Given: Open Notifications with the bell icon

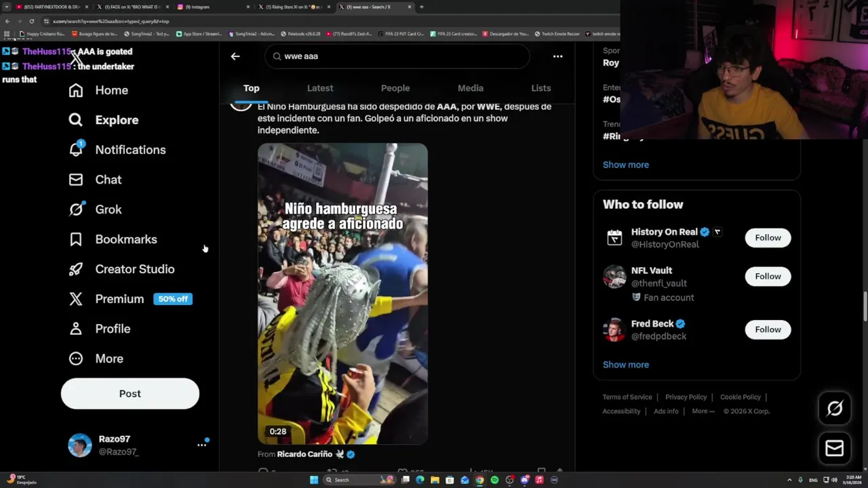Looking at the screenshot, I should click(x=117, y=150).
